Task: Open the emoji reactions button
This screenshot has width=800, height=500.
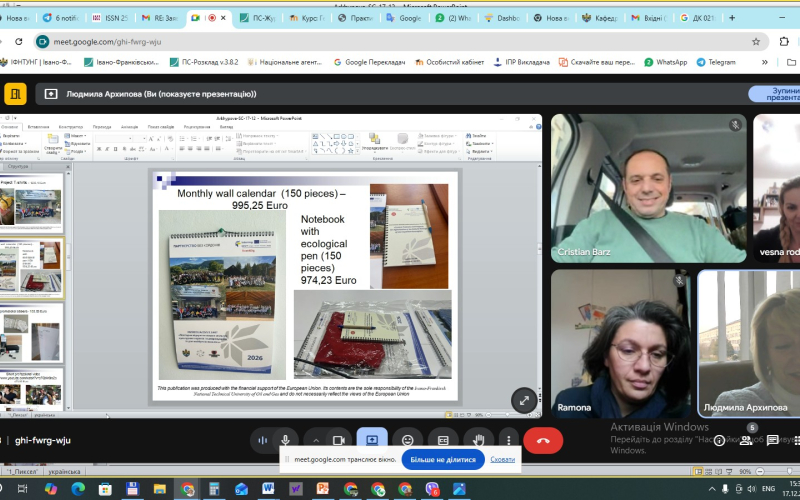Action: tap(407, 440)
